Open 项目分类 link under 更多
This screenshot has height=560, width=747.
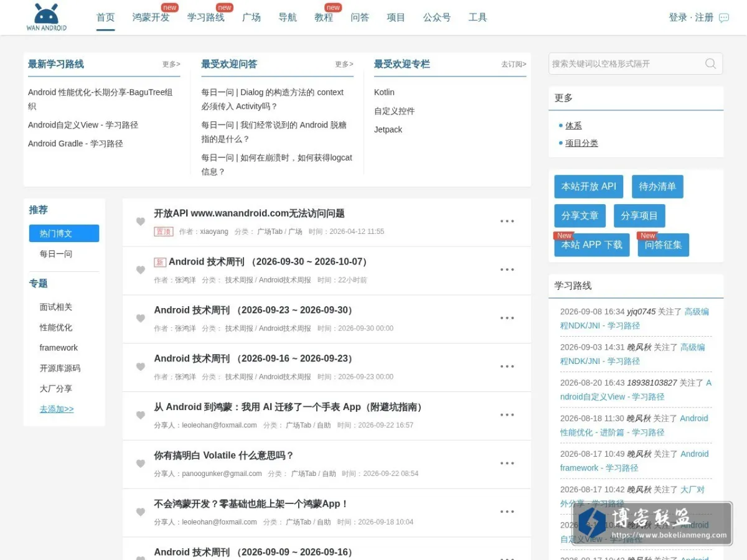coord(582,143)
